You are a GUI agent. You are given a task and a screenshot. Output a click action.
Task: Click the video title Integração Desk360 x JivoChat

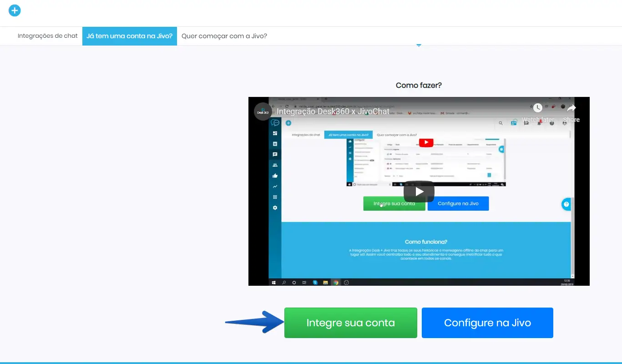tap(333, 111)
